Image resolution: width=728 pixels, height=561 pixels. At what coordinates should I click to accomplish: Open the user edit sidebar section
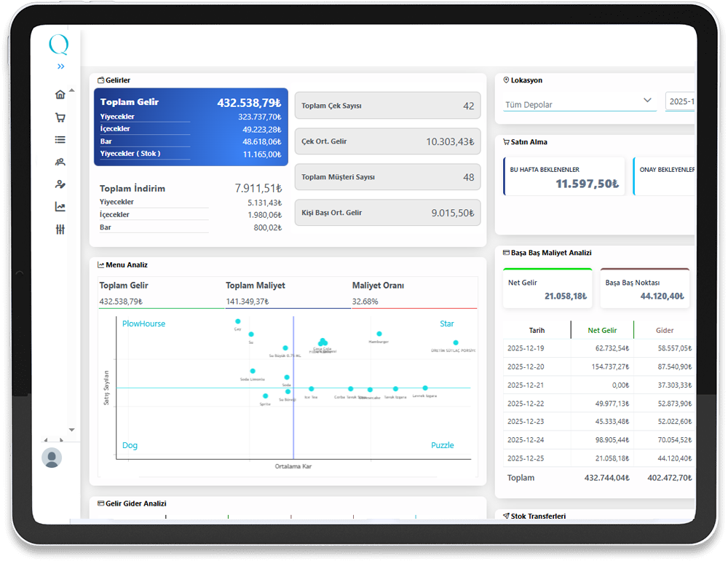pos(60,184)
